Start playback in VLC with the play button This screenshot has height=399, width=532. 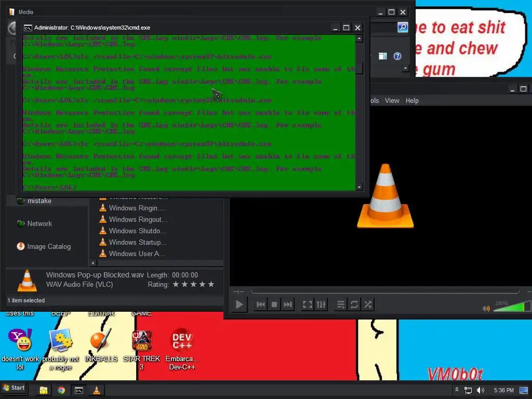tap(239, 304)
